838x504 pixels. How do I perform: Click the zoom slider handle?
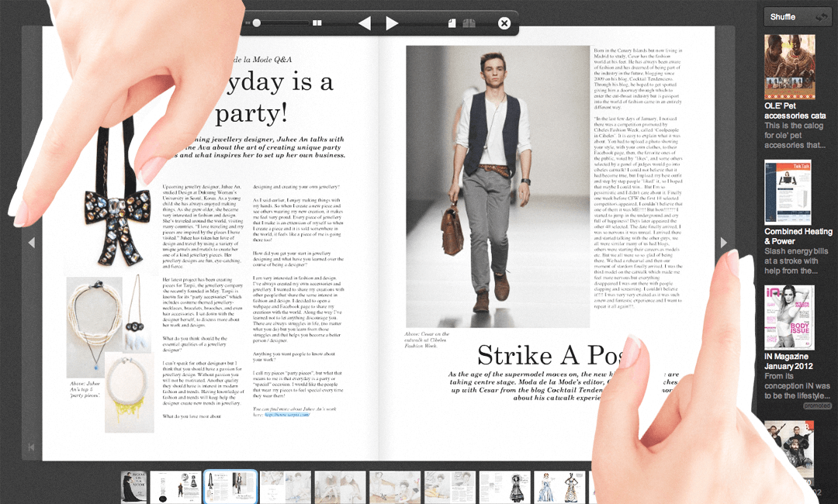[257, 23]
